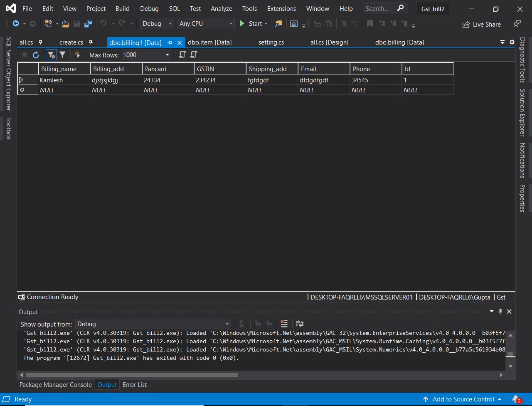The image size is (532, 406).
Task: Open the Show output from dropdown
Action: tap(153, 324)
